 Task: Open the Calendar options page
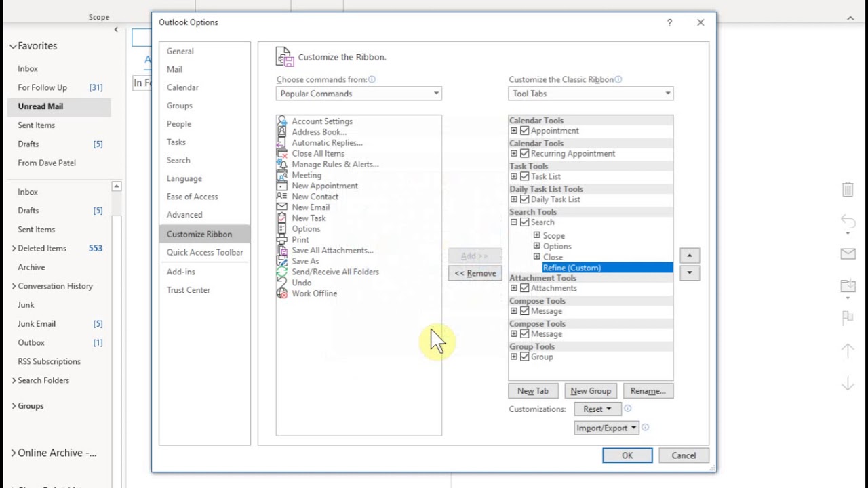pos(182,87)
